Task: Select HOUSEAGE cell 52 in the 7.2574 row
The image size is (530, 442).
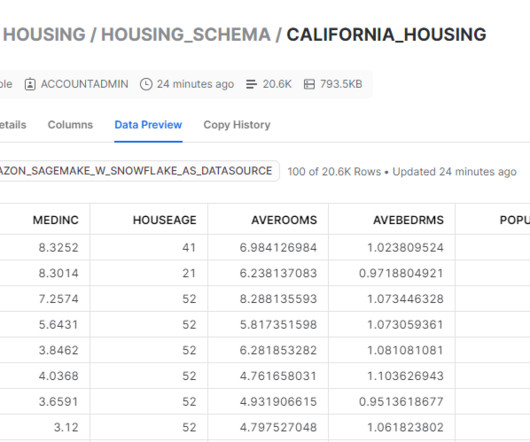Action: point(149,299)
